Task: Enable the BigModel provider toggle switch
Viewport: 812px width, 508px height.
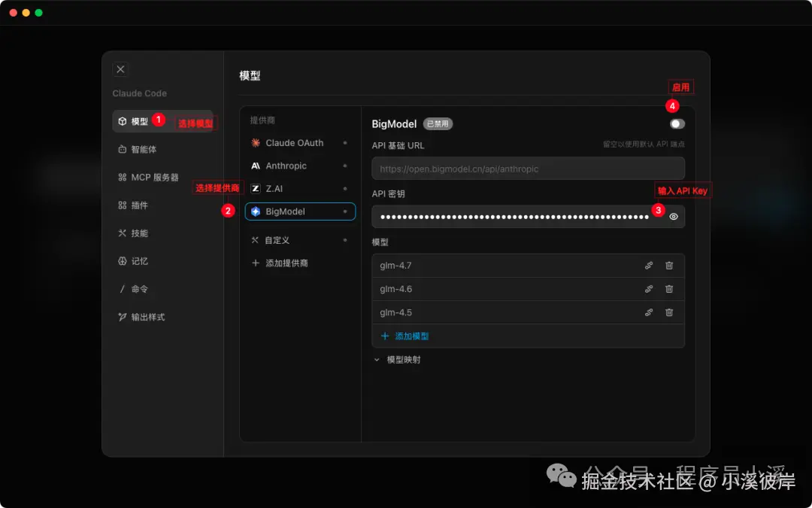Action: (676, 123)
